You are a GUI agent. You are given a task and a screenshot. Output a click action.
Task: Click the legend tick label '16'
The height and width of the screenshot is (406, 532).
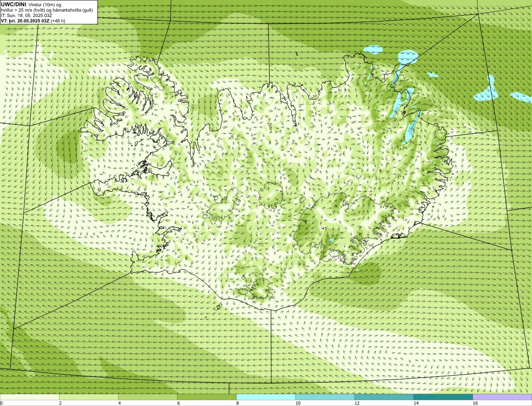[x=475, y=403]
